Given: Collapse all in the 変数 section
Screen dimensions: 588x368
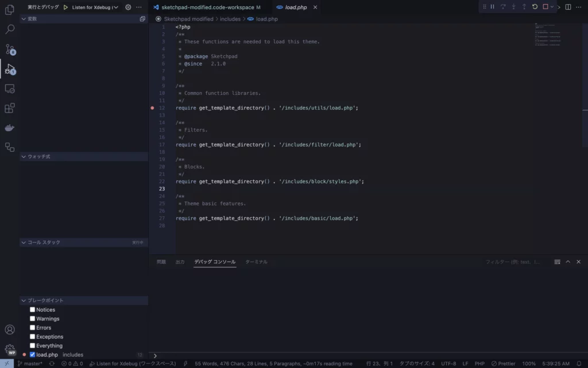Looking at the screenshot, I should coord(142,19).
